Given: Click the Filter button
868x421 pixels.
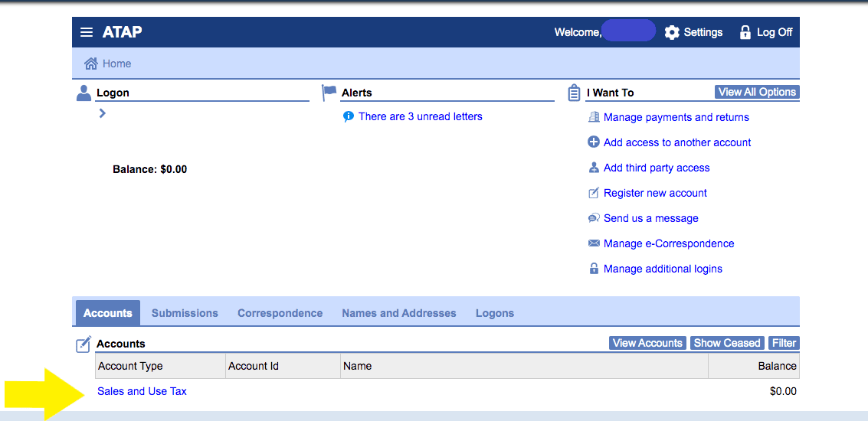Looking at the screenshot, I should point(784,343).
